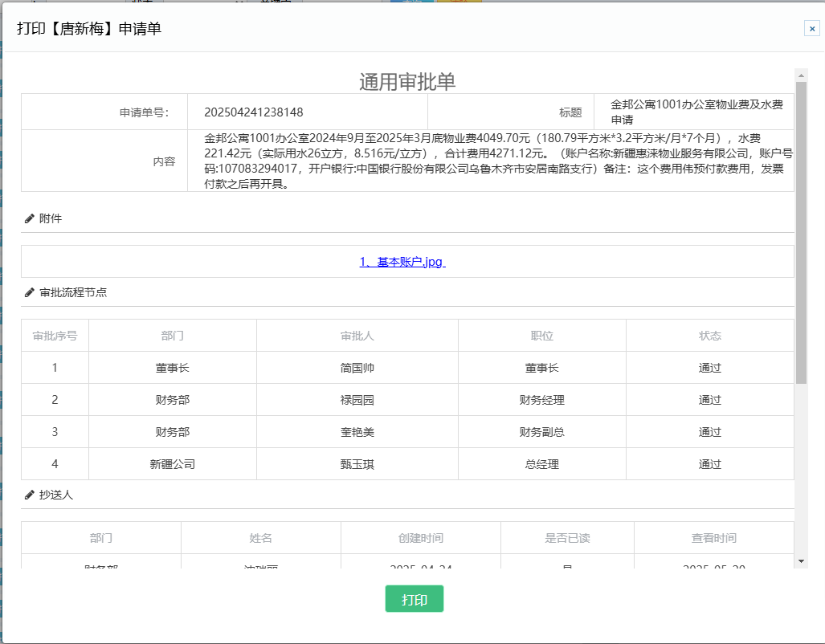Click the 是否已读 header in the 抄送人 table
Viewport: 825px width, 644px height.
coord(567,538)
